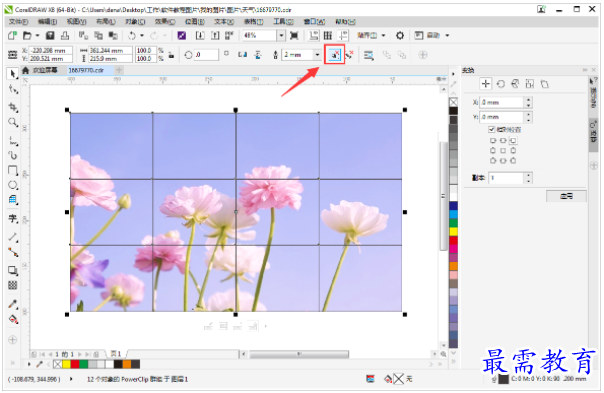Open the Snap To dropdown
This screenshot has height=393, width=604.
point(371,35)
